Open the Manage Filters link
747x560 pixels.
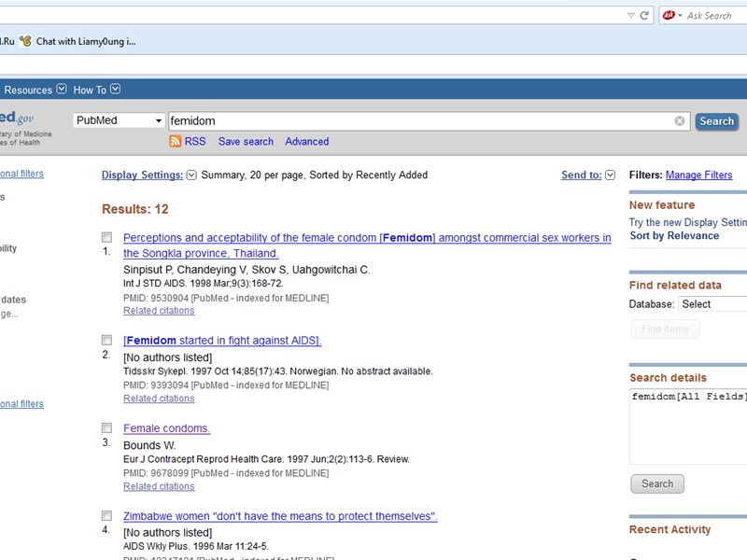pyautogui.click(x=698, y=175)
